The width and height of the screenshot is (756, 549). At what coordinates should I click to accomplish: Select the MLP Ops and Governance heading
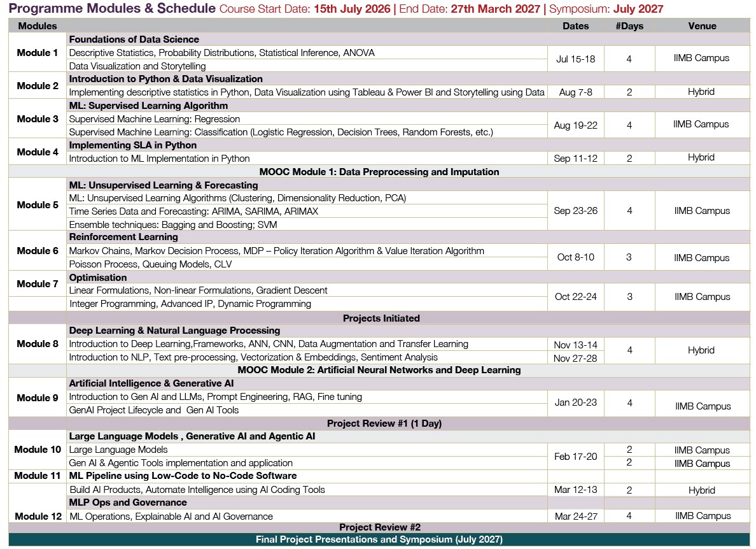128,503
